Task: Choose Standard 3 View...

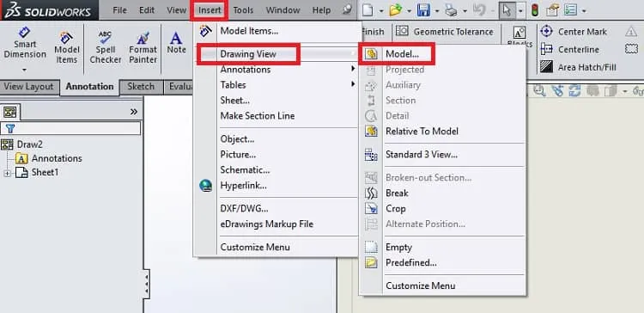Action: (422, 155)
